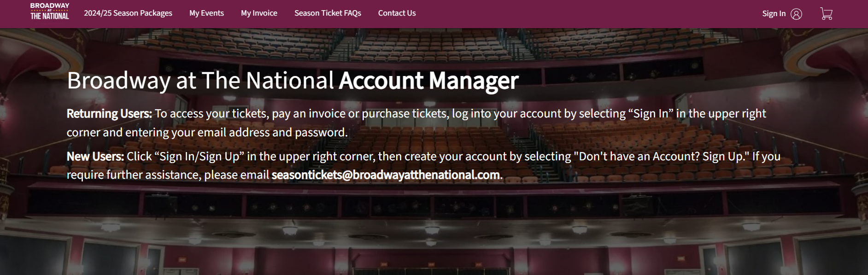Screen dimensions: 868x275
Task: Click "require further assistance" paragraph text
Action: click(134, 175)
